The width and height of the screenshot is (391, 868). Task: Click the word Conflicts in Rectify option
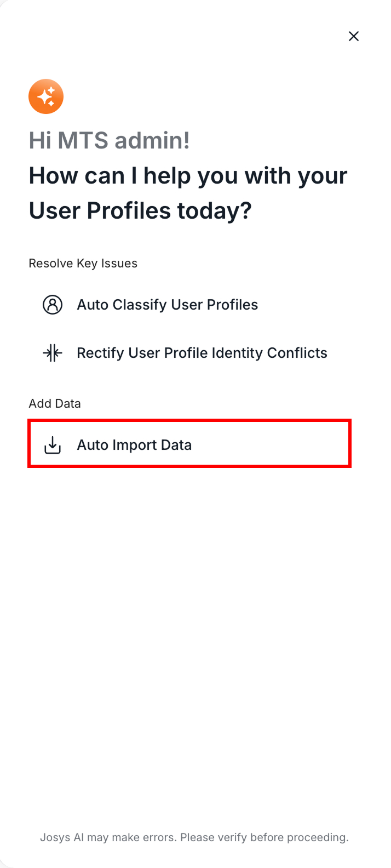[x=297, y=353]
